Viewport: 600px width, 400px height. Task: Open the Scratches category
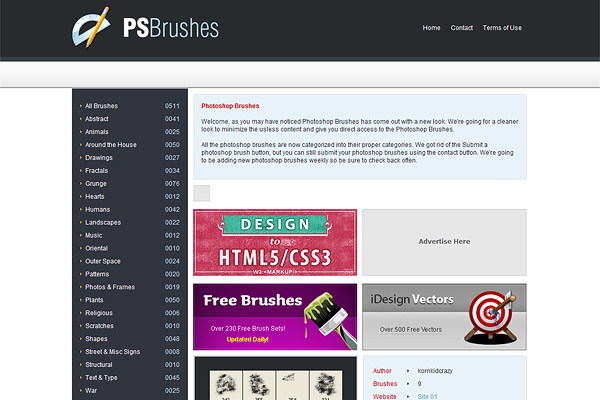tap(99, 326)
